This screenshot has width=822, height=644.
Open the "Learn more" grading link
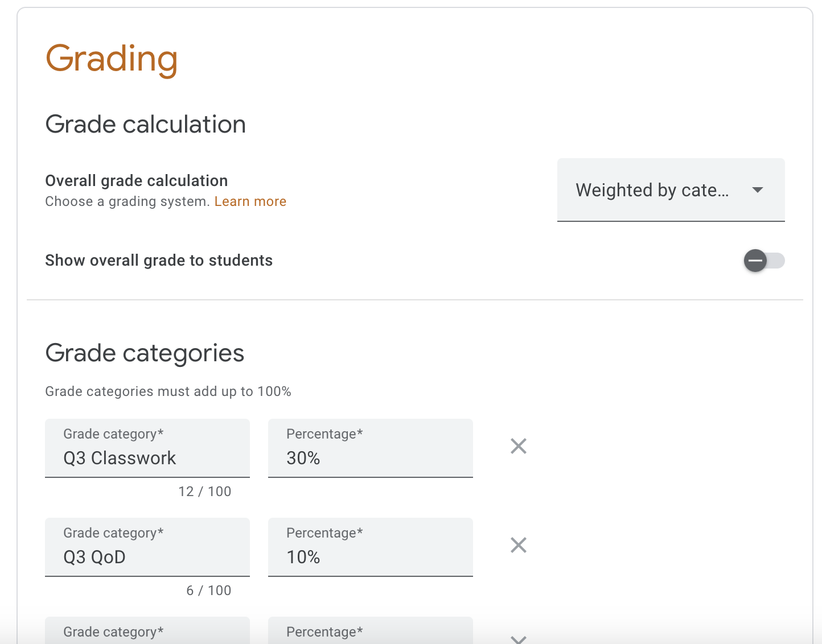click(250, 201)
